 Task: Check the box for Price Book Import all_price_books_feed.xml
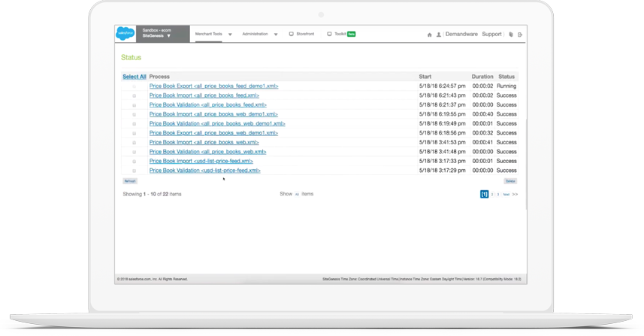coord(135,95)
